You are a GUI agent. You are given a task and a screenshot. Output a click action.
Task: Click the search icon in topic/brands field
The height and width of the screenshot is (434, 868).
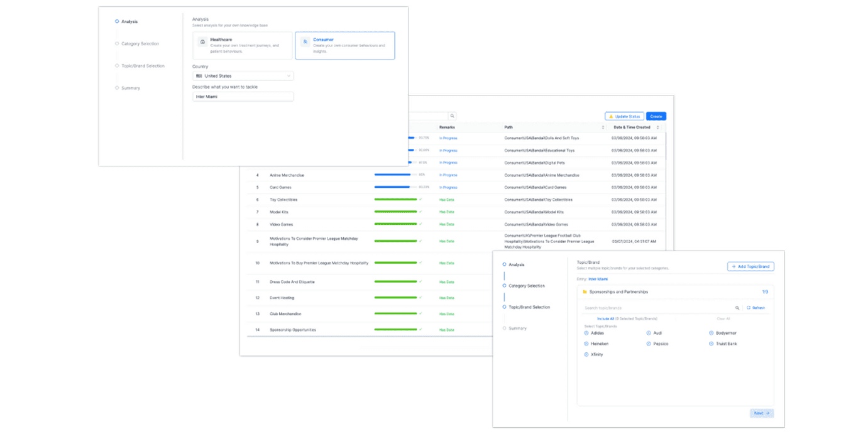pos(737,308)
